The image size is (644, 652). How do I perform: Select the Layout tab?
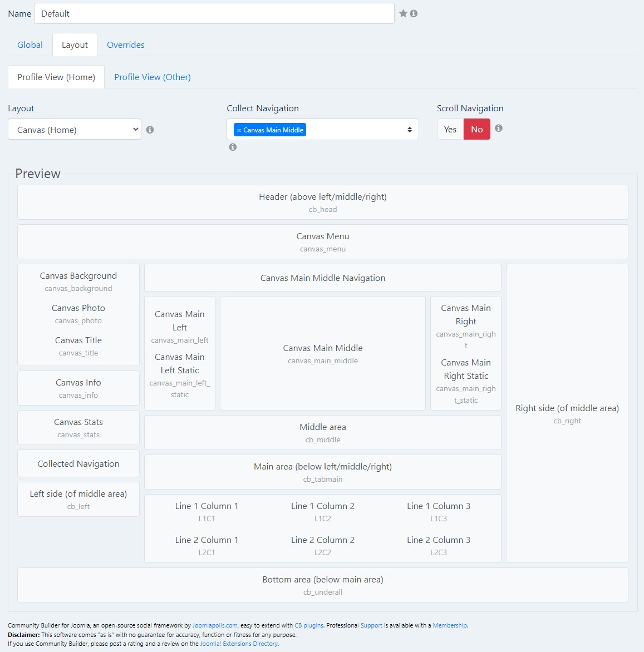click(x=75, y=45)
